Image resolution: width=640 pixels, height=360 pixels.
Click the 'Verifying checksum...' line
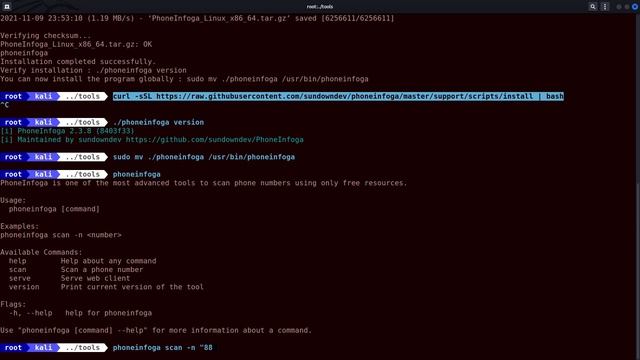tap(45, 36)
